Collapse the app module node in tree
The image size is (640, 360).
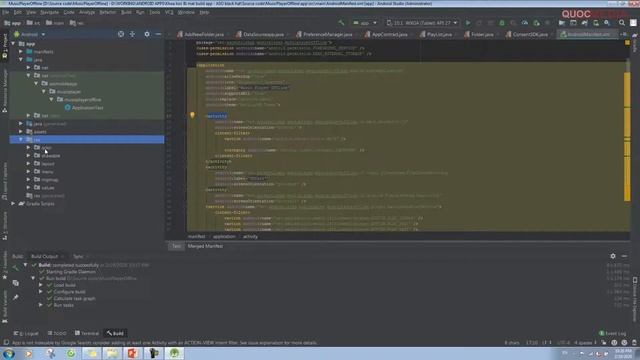[x=13, y=44]
